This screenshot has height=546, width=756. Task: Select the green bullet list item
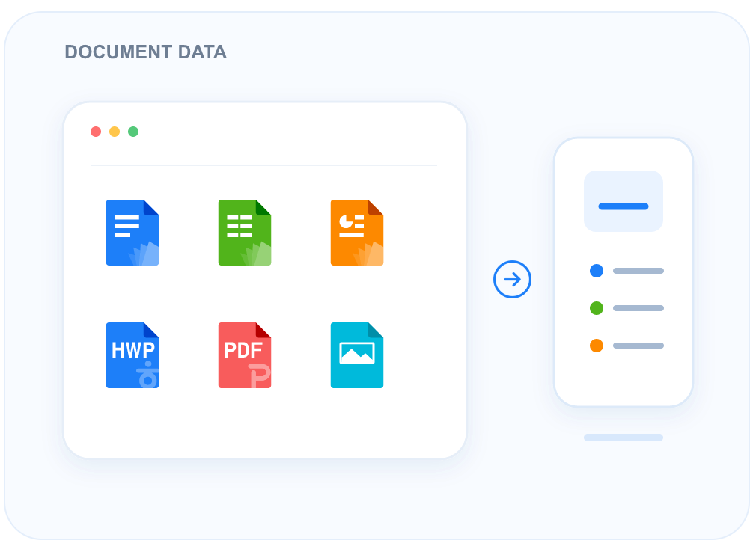pyautogui.click(x=627, y=308)
